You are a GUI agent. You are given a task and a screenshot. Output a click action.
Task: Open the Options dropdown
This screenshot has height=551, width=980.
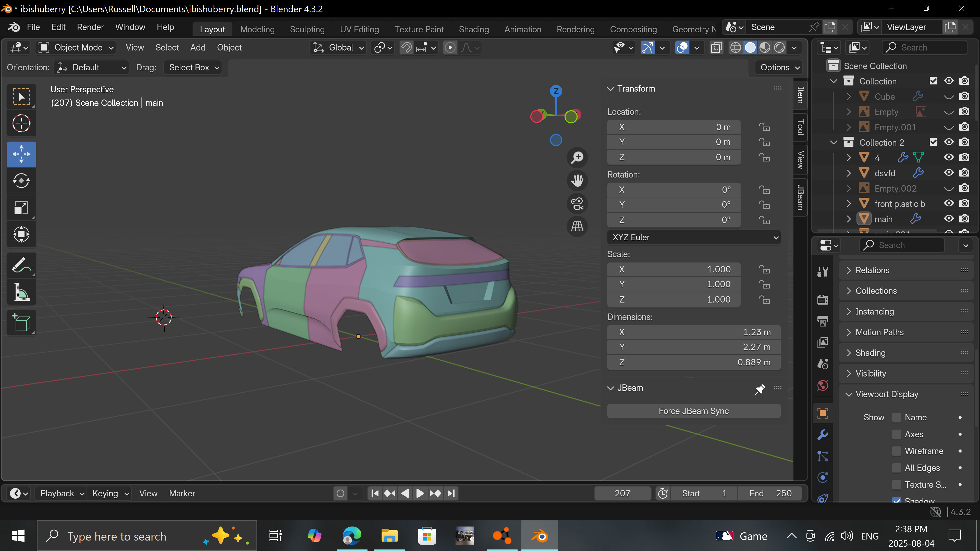click(779, 68)
